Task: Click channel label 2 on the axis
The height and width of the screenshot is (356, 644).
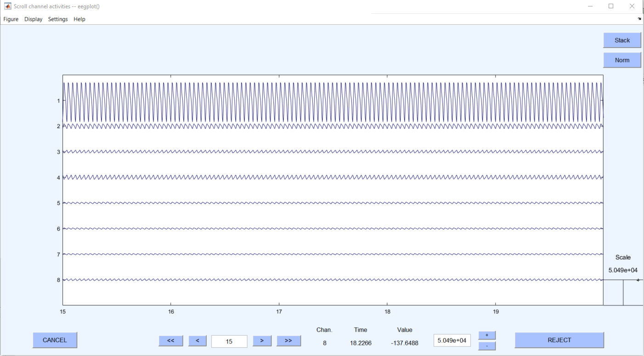Action: pos(59,126)
